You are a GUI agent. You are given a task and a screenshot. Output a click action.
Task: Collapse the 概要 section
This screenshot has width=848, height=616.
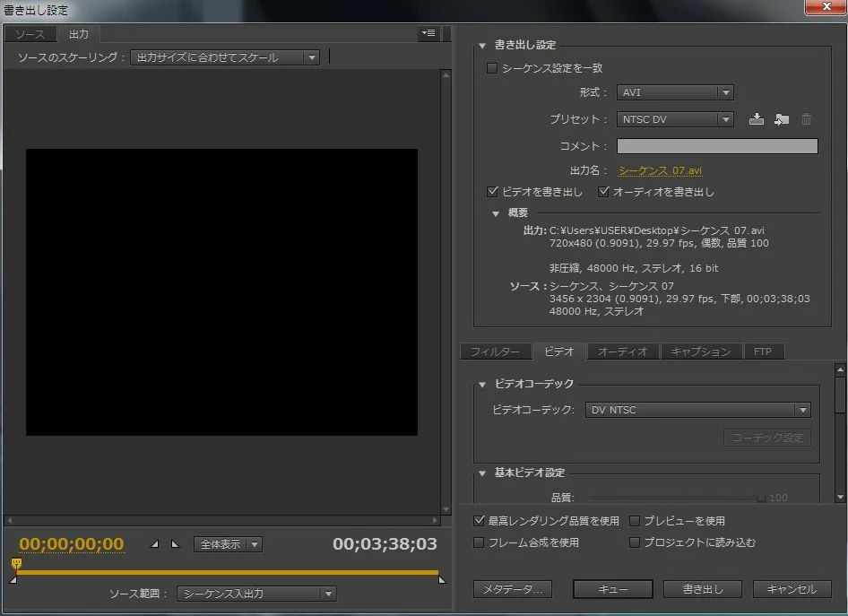pyautogui.click(x=496, y=213)
